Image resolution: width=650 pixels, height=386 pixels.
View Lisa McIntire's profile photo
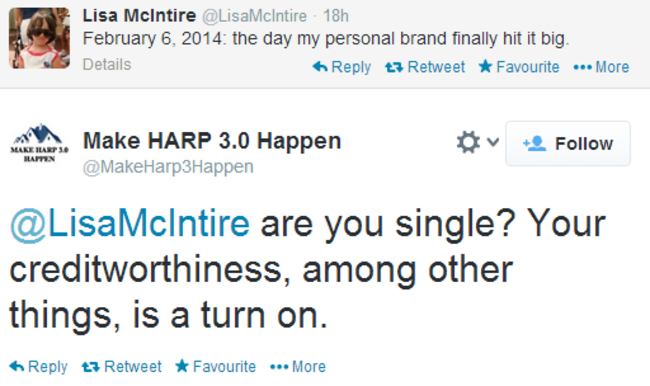(39, 38)
